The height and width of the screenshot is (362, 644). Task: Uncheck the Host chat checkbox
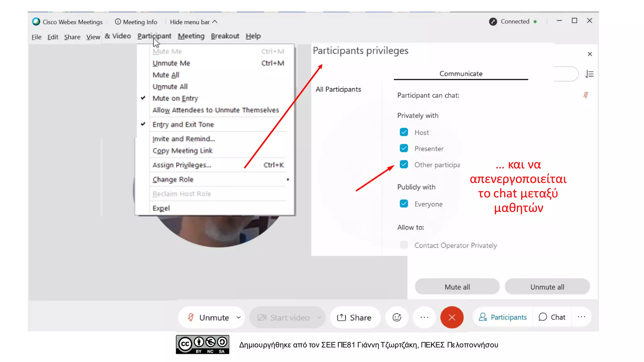pos(404,132)
